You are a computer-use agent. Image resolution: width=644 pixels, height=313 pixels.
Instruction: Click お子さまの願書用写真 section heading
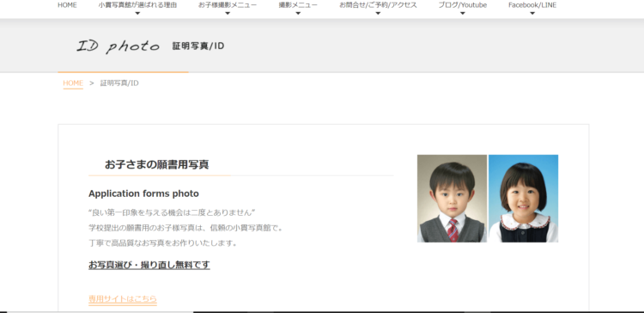coord(156,164)
